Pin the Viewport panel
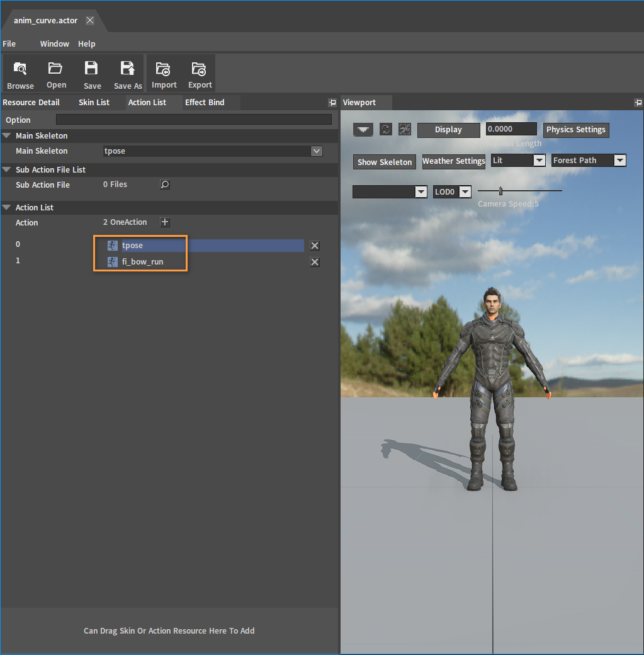The height and width of the screenshot is (655, 644). click(638, 102)
